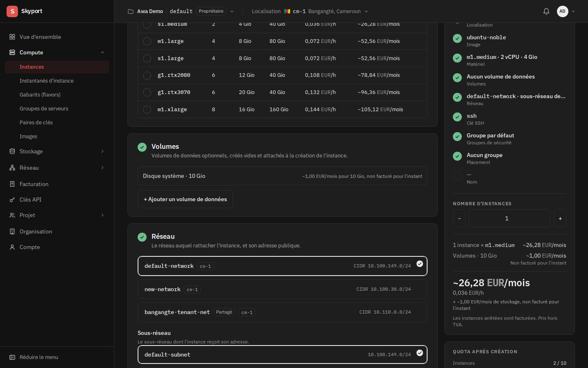Click Ajouter un volume de données
This screenshot has width=588, height=368.
point(185,199)
